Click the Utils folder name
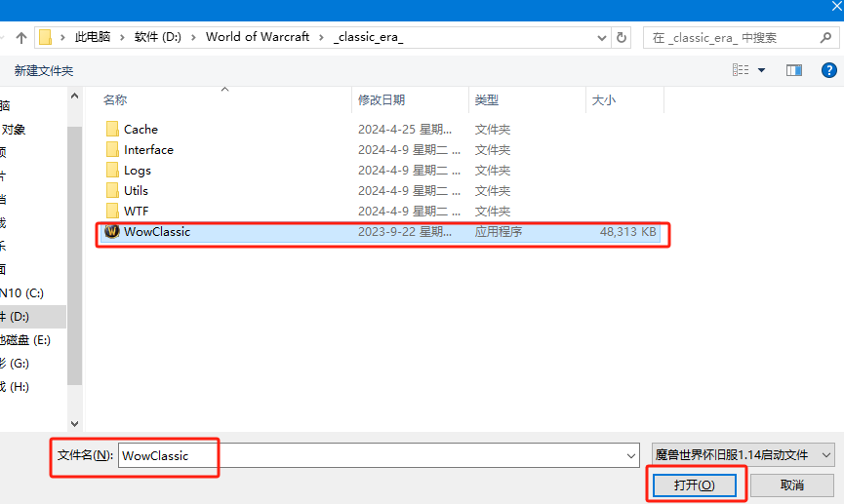Image resolution: width=844 pixels, height=504 pixels. click(136, 190)
